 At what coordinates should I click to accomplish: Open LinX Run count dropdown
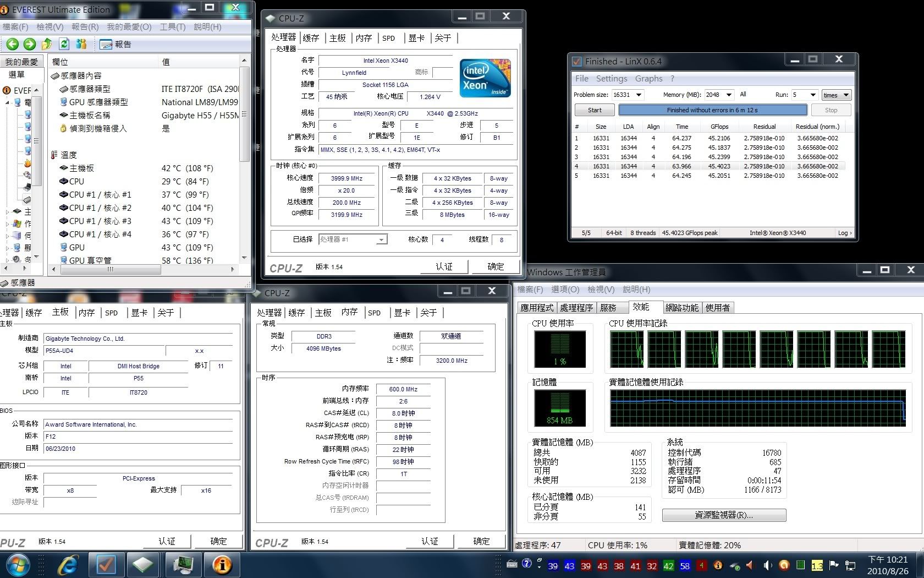point(813,95)
